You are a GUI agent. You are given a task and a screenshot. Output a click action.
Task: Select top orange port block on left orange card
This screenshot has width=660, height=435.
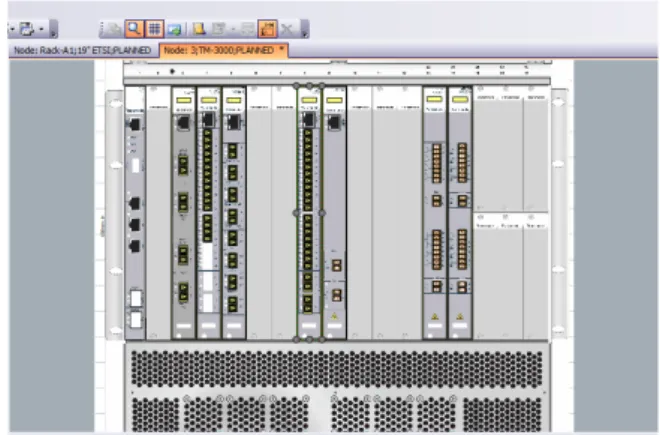(436, 163)
